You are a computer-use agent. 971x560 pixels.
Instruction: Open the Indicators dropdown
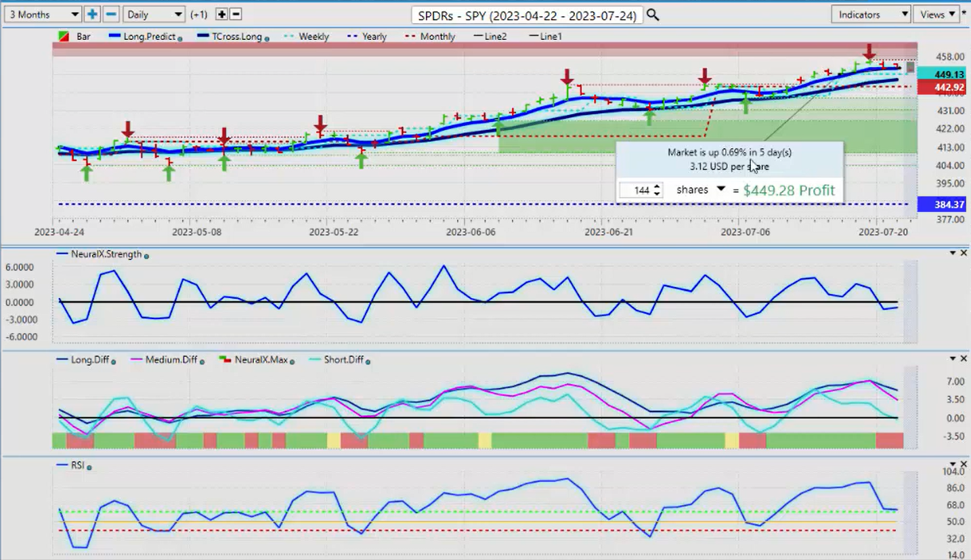pyautogui.click(x=870, y=14)
